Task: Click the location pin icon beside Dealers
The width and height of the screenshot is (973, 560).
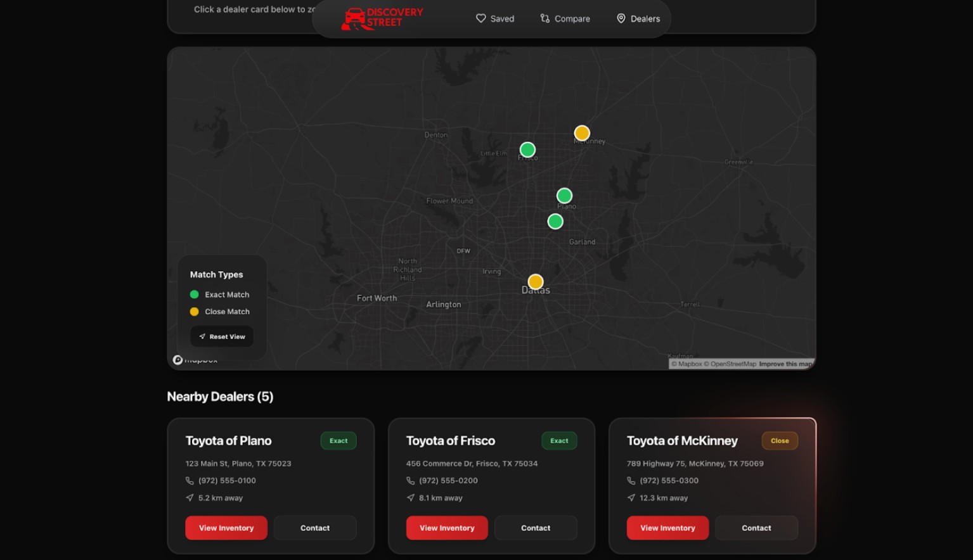Action: pyautogui.click(x=621, y=18)
